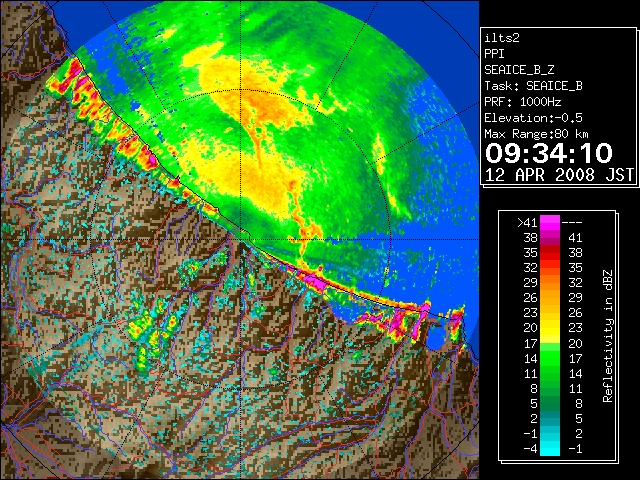Pick the dark green swatch in the 5/8 row

pyautogui.click(x=550, y=403)
